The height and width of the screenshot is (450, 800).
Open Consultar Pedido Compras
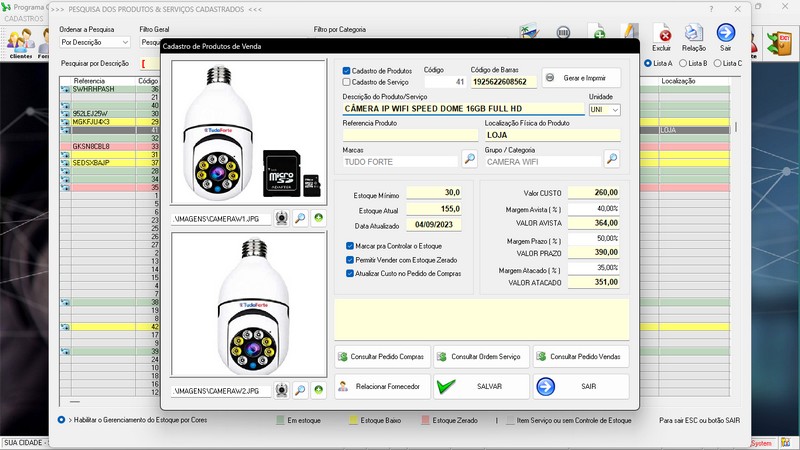(x=382, y=356)
